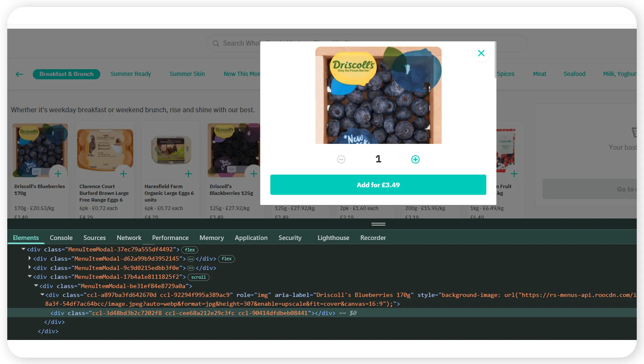
Task: Switch to the Performance DevTools tab
Action: [x=170, y=238]
